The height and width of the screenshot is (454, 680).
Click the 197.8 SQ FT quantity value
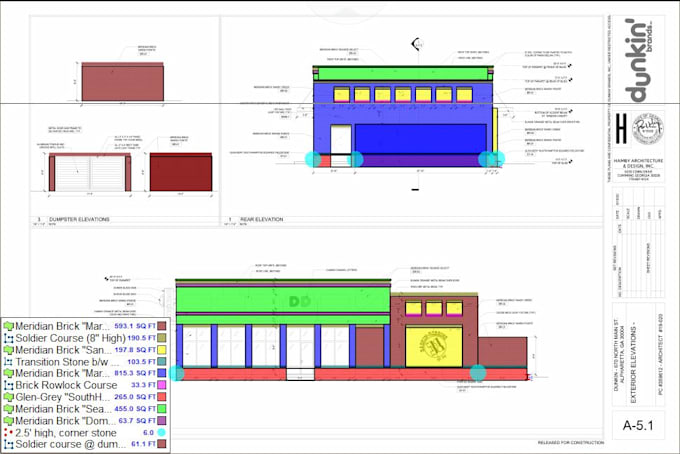click(135, 349)
